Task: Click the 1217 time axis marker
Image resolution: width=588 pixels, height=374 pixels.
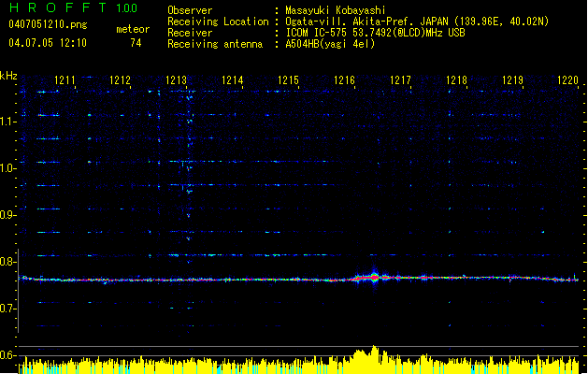Action: pos(400,80)
